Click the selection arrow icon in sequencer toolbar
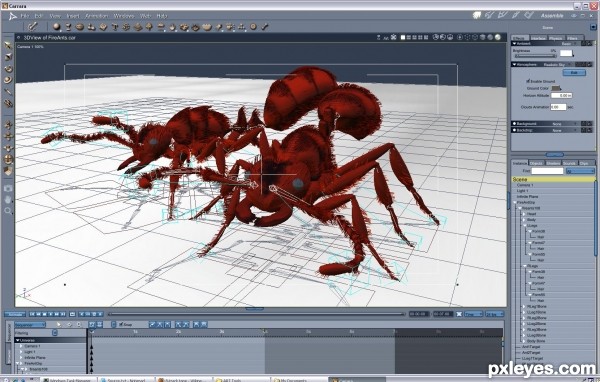The height and width of the screenshot is (382, 600). point(59,325)
